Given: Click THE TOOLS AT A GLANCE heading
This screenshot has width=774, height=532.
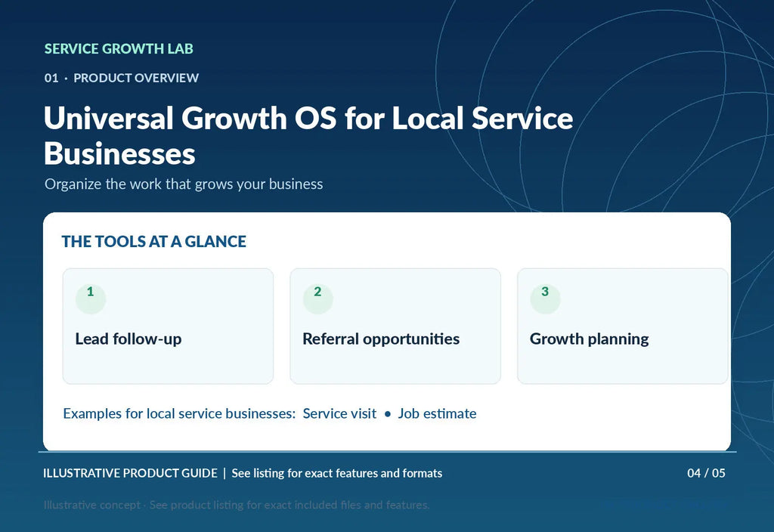Looking at the screenshot, I should (154, 241).
